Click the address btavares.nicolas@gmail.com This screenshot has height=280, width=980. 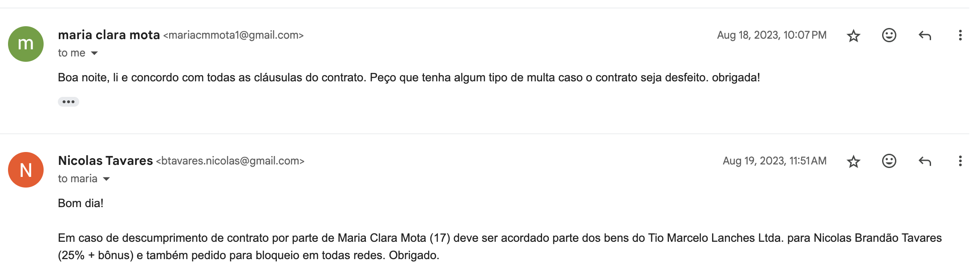tap(230, 161)
